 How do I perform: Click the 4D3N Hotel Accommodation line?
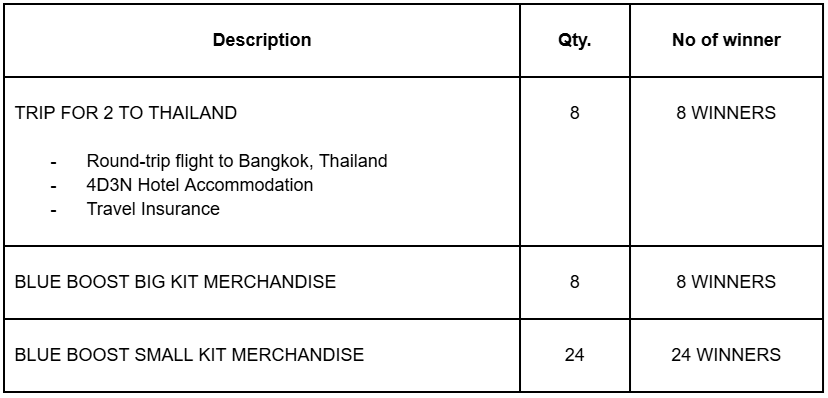tap(200, 185)
